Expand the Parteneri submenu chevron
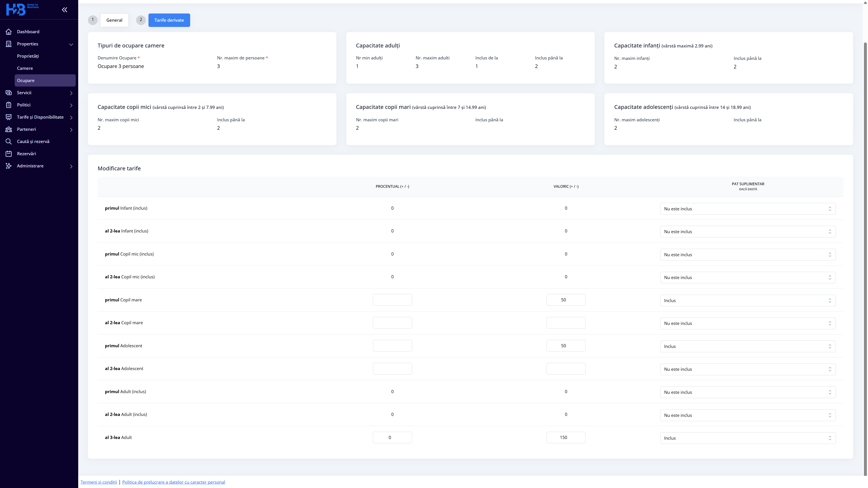 pyautogui.click(x=71, y=130)
